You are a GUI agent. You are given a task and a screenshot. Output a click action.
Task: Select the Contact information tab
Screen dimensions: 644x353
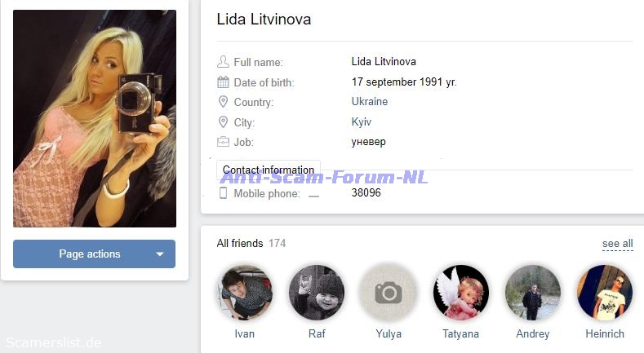pyautogui.click(x=269, y=170)
